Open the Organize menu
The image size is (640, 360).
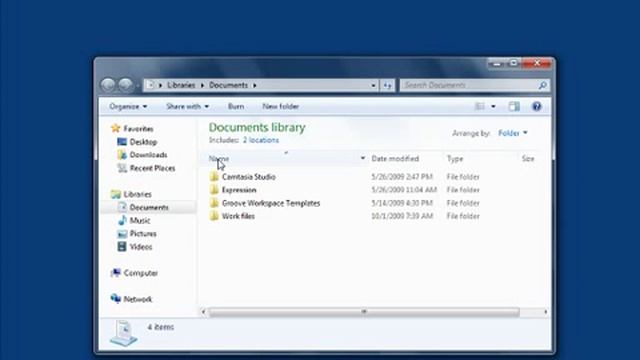click(128, 107)
